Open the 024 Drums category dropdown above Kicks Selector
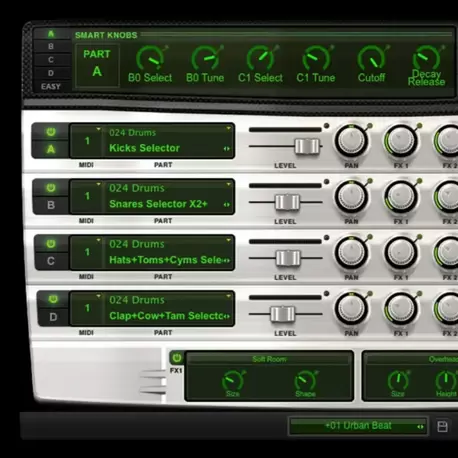This screenshot has width=458, height=458. [x=229, y=129]
